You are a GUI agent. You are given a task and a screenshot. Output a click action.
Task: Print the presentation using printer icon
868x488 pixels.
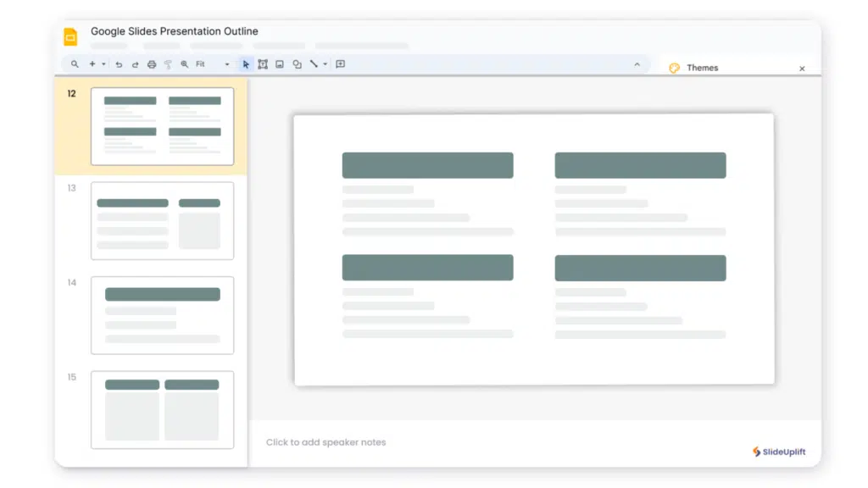tap(152, 64)
